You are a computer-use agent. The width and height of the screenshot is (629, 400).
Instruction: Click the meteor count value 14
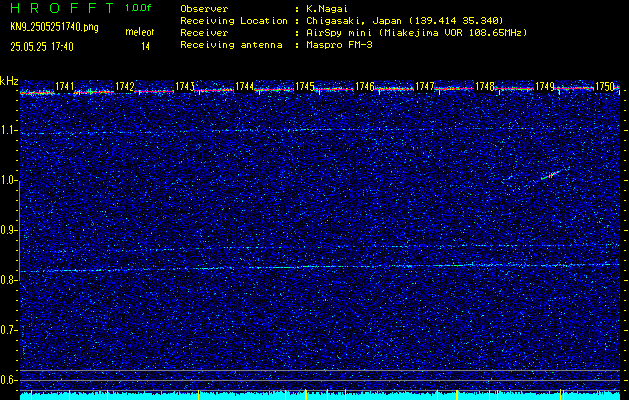145,47
